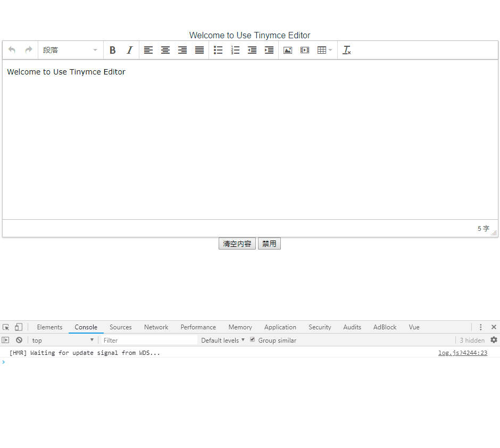Grab the editor resize handle corner
Viewport: 500px width, 448px height.
click(x=494, y=233)
